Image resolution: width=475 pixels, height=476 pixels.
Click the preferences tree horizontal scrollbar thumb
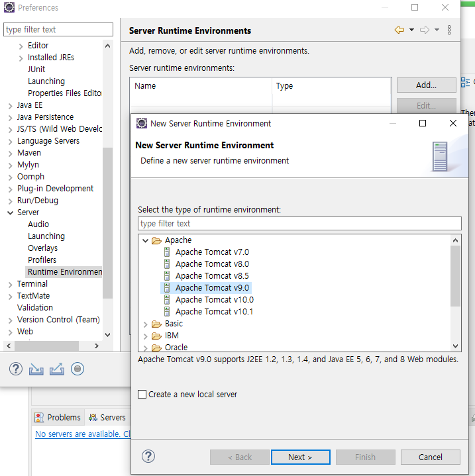pyautogui.click(x=47, y=346)
